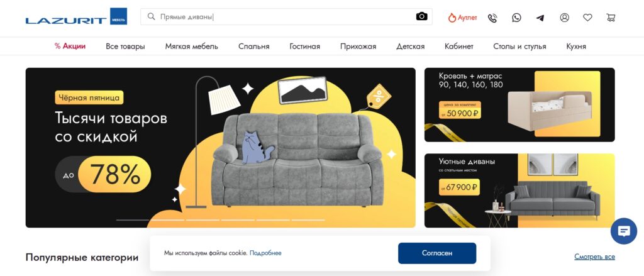
Task: Open the Подробнее cookie details link
Action: pyautogui.click(x=265, y=253)
